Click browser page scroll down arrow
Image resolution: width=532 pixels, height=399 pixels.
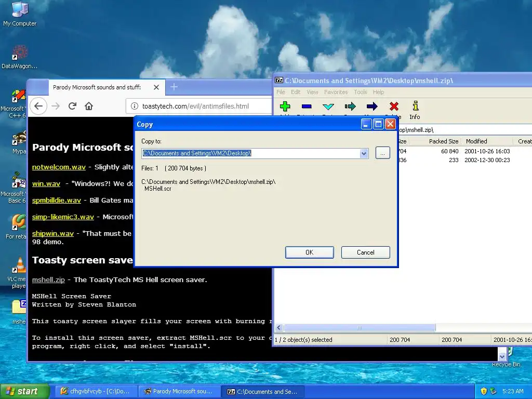click(502, 356)
